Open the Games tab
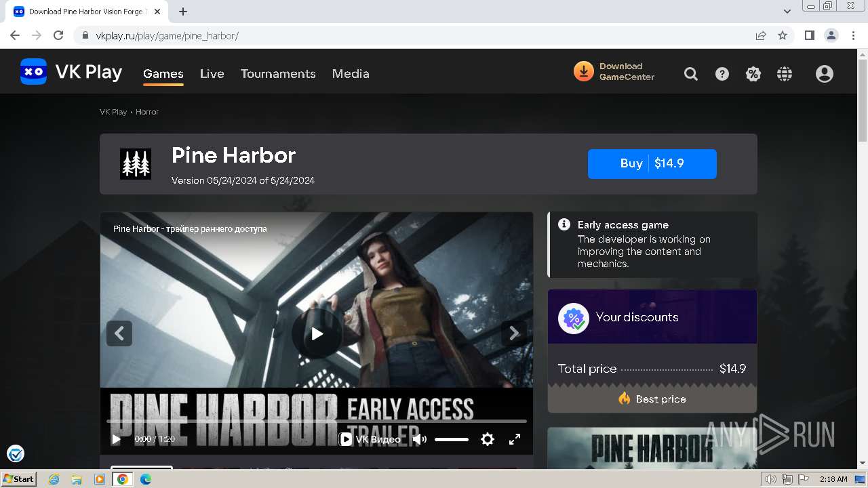This screenshot has width=868, height=488. click(163, 74)
